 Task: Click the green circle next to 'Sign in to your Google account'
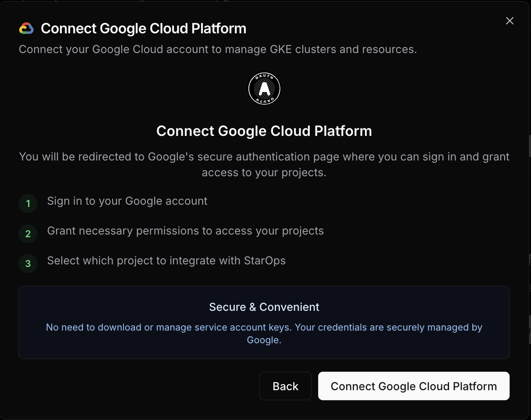point(27,203)
